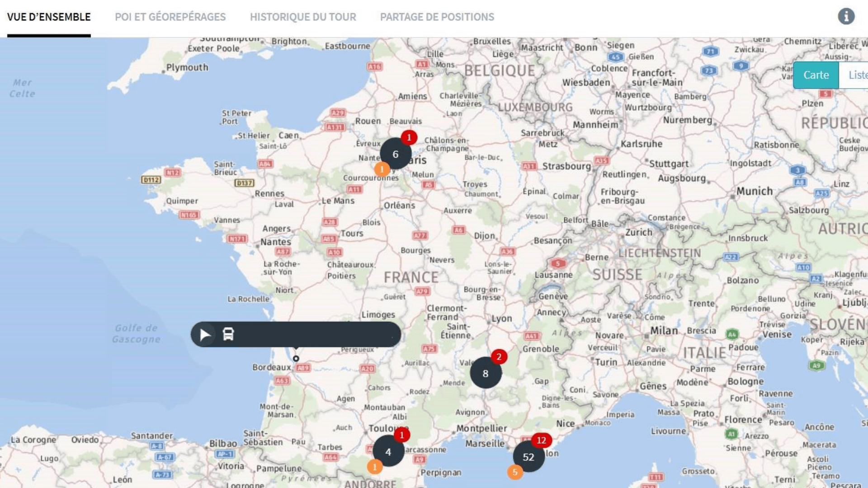Image resolution: width=868 pixels, height=488 pixels.
Task: Click the Nantes city label
Action: [276, 242]
